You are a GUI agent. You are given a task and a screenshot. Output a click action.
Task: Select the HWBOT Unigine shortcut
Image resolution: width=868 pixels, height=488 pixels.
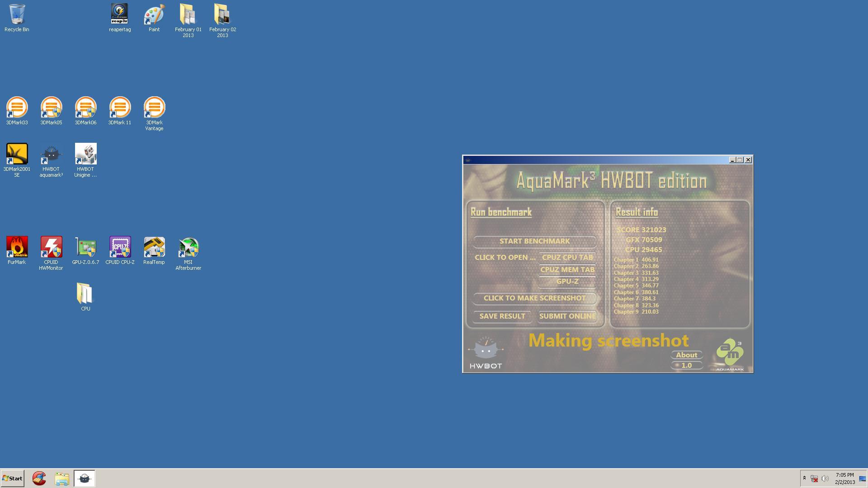coord(85,160)
